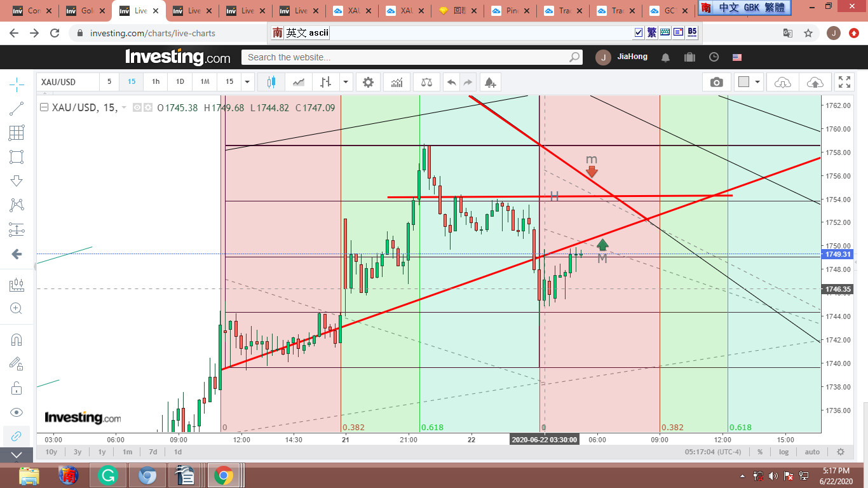Set time range to 7d

click(153, 452)
